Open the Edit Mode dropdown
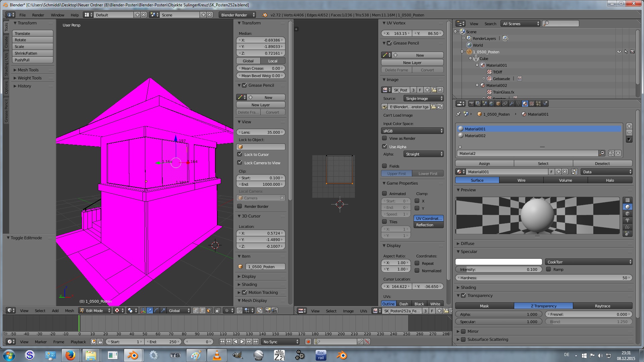Viewport: 644px width, 362px height. (x=95, y=310)
